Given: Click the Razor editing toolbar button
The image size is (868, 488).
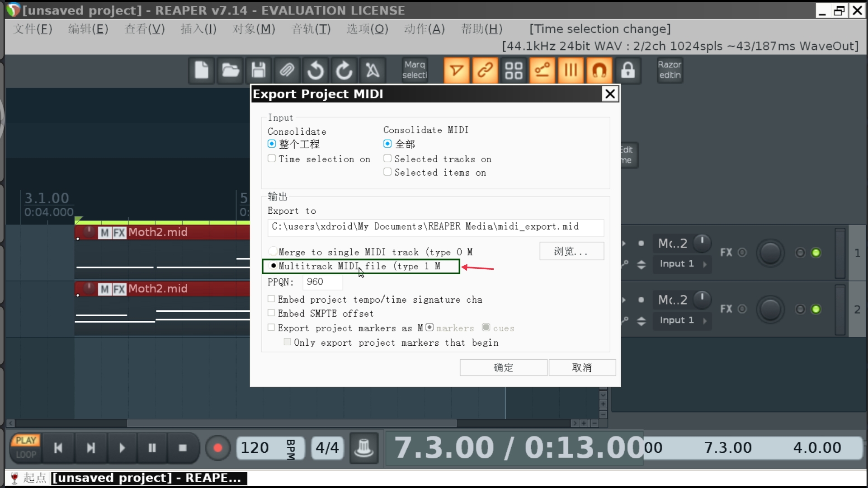Looking at the screenshot, I should click(x=670, y=70).
